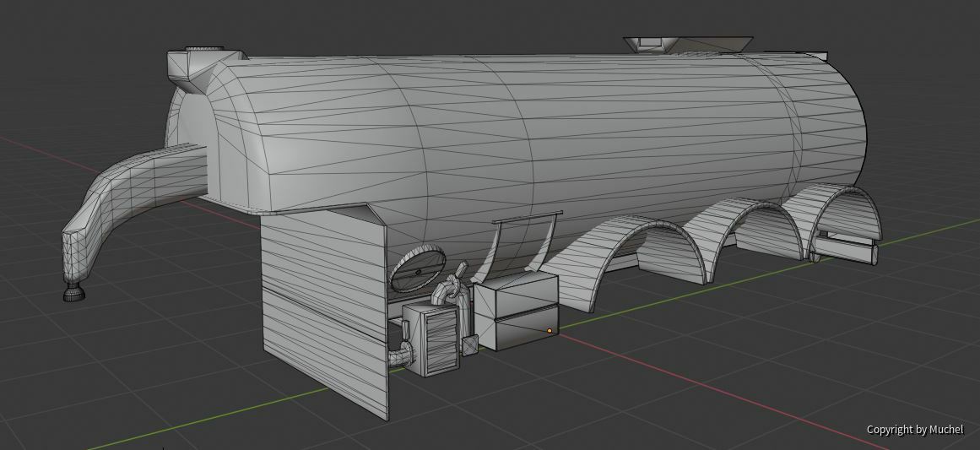Select the large cylindrical tank body mesh
Viewport: 980px width, 450px height.
coord(538,134)
